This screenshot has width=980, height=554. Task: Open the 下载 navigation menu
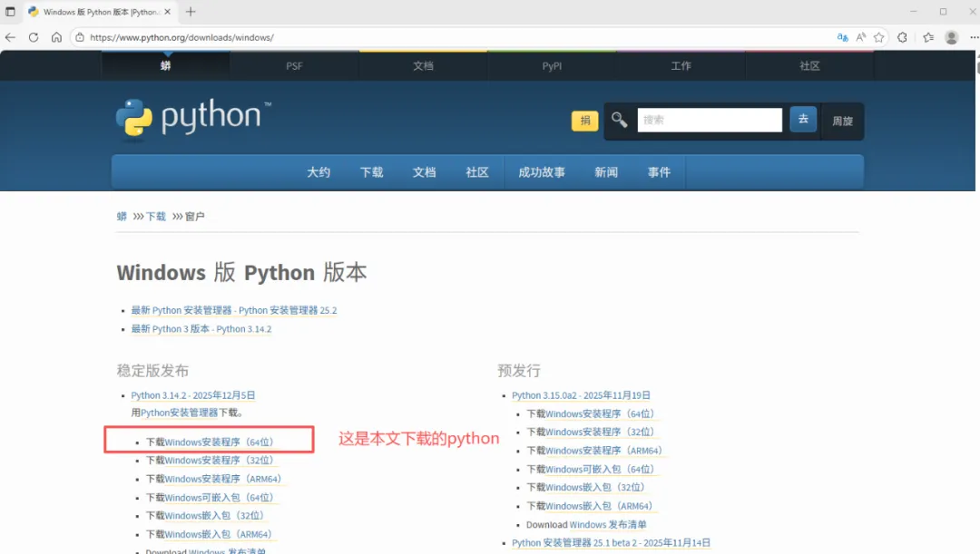pos(371,172)
